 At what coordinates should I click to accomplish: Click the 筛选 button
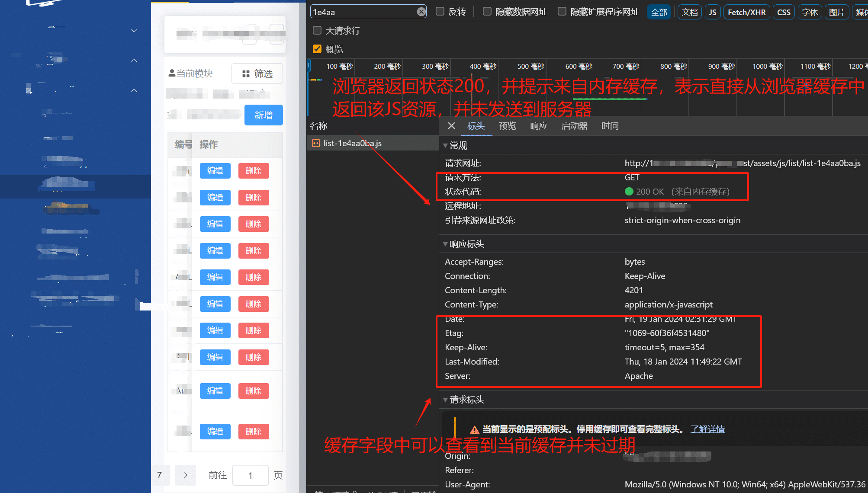257,74
